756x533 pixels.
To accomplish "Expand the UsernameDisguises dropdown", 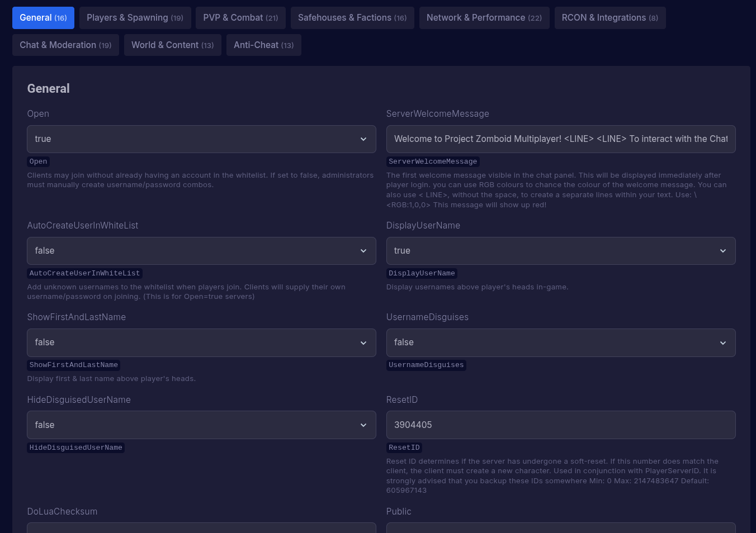I will (x=561, y=342).
